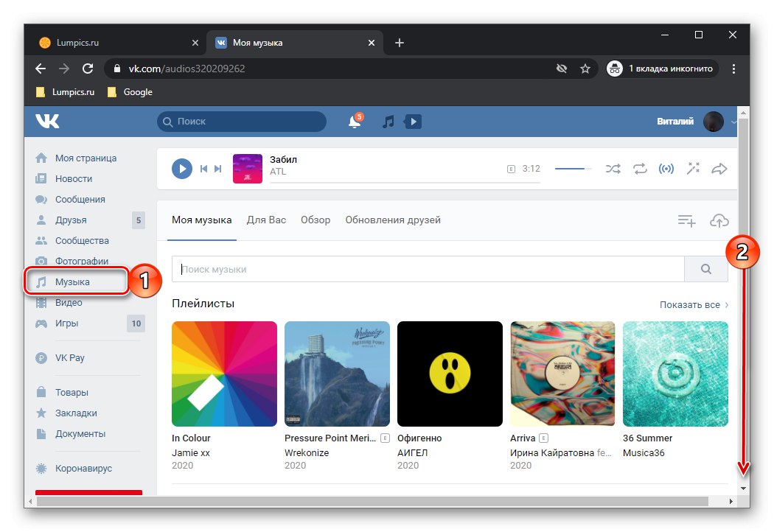The image size is (774, 532).
Task: Toggle shuffle playback
Action: pyautogui.click(x=613, y=169)
